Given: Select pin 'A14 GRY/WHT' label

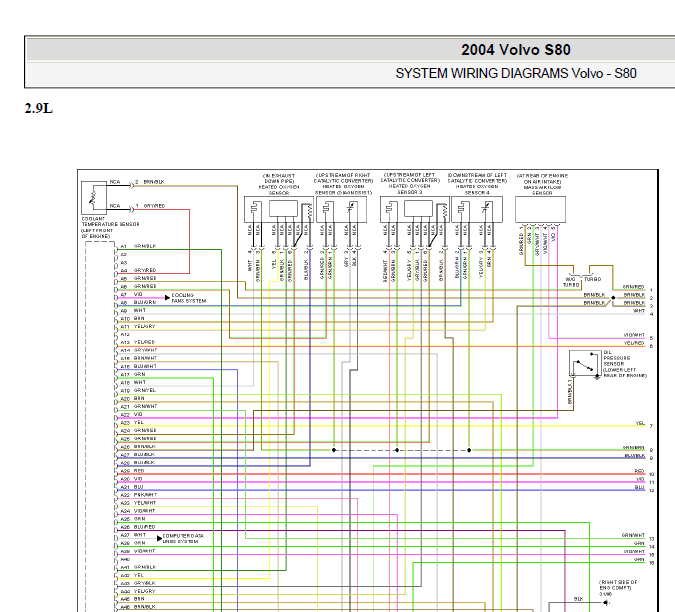Looking at the screenshot, I should [x=139, y=350].
